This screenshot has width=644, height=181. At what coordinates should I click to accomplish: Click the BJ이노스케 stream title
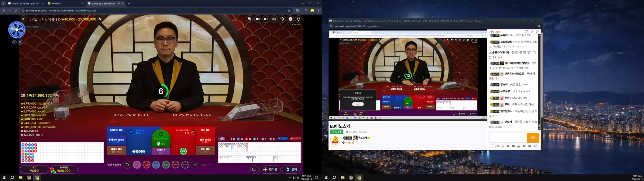pyautogui.click(x=340, y=126)
